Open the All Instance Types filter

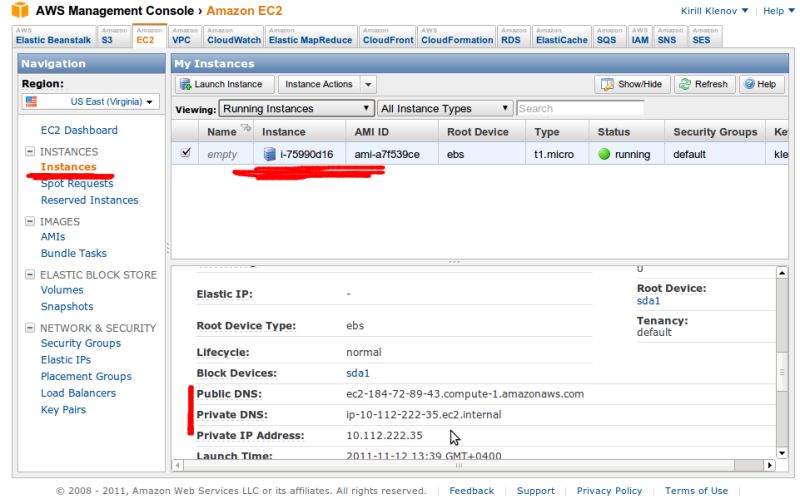click(x=444, y=109)
